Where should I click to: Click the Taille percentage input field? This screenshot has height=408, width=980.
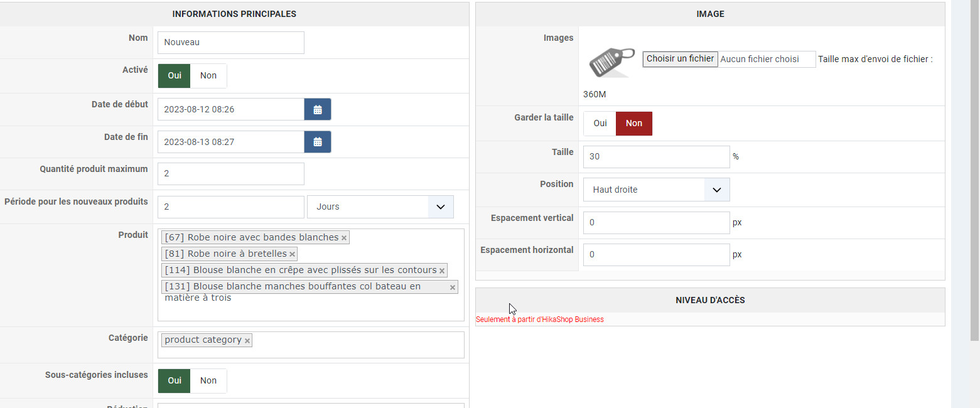(x=656, y=157)
